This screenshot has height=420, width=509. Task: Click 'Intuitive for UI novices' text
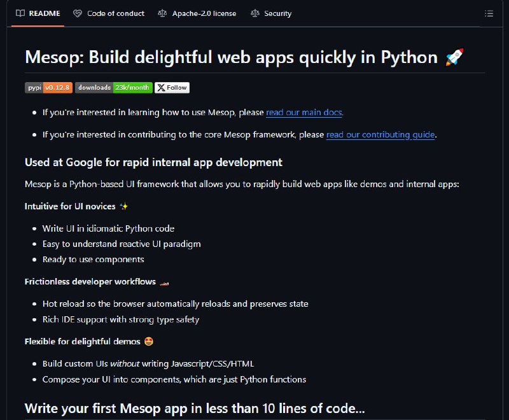pyautogui.click(x=70, y=206)
